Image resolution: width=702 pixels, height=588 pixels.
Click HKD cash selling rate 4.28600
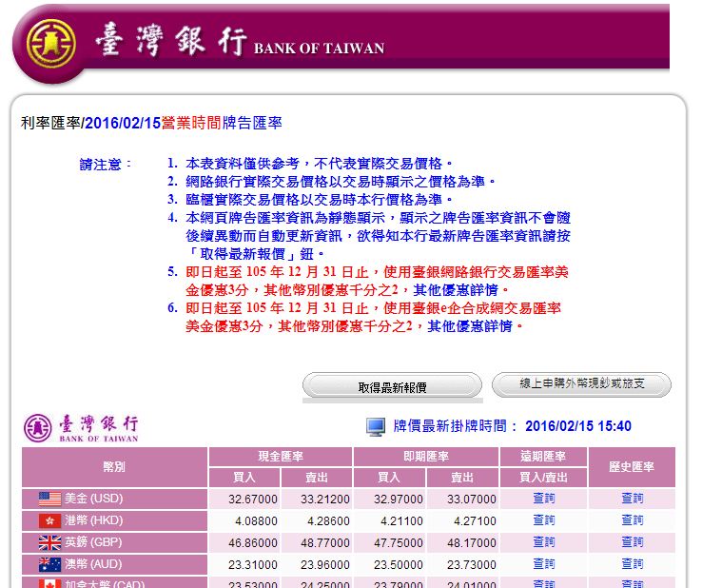click(328, 520)
